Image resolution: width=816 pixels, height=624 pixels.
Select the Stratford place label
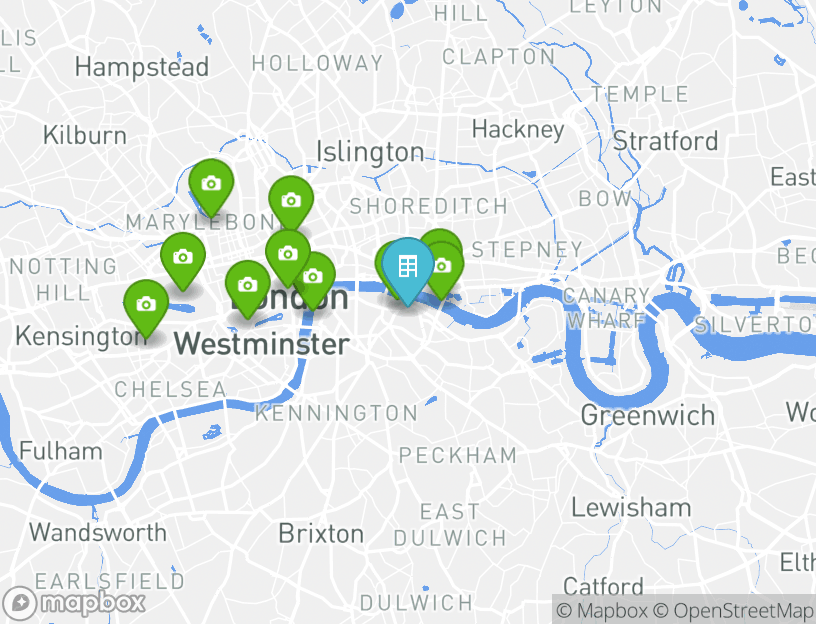666,141
